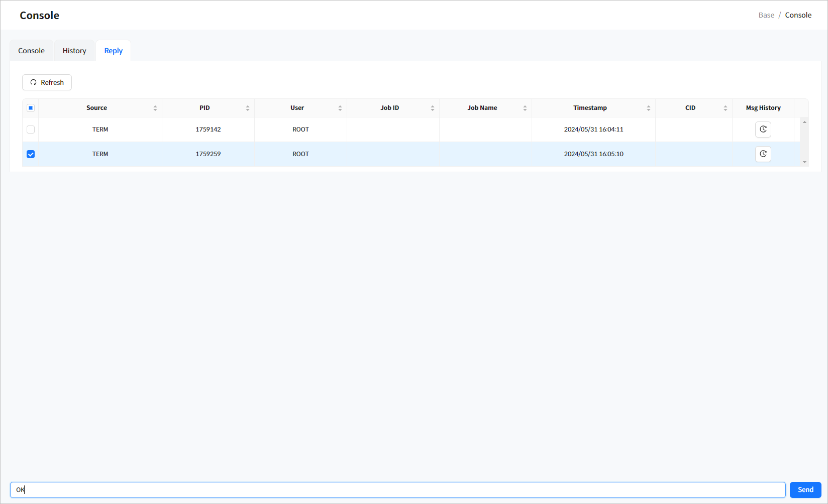Uncheck the row with PID 1759259

pos(31,154)
